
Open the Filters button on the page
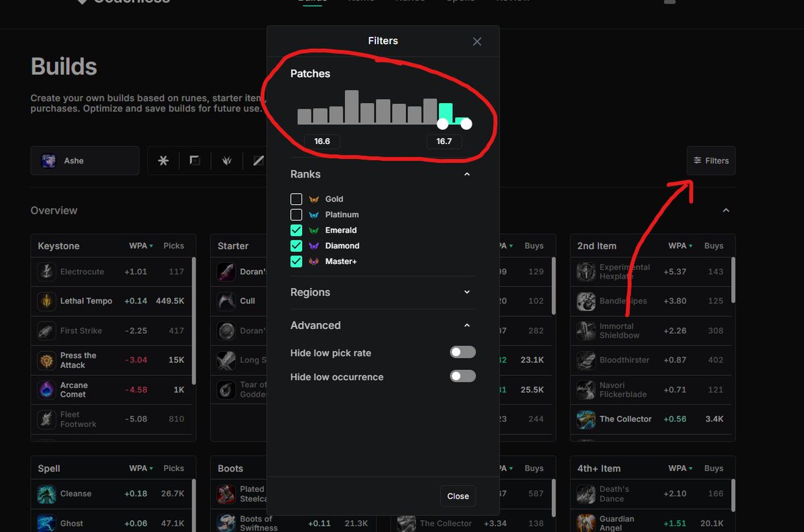[x=711, y=161]
